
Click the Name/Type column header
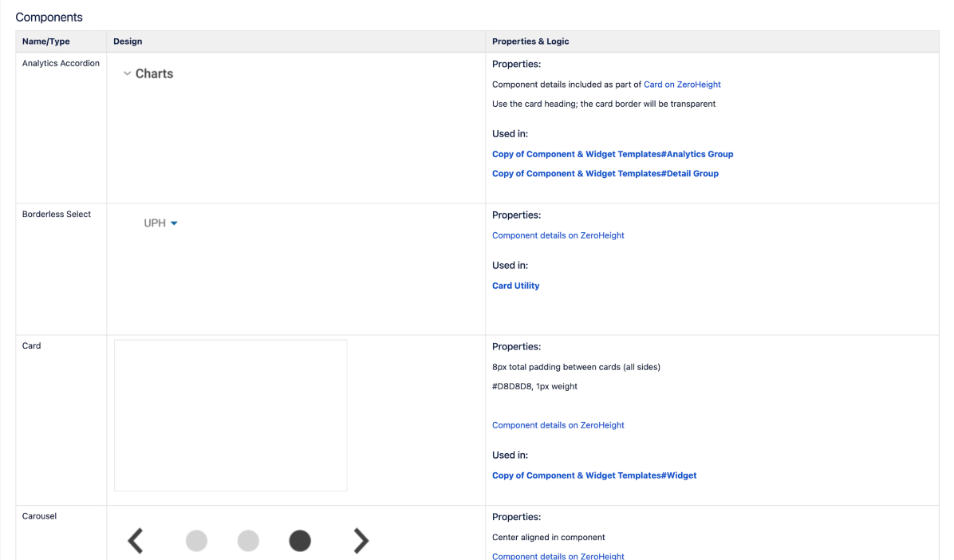coord(45,41)
